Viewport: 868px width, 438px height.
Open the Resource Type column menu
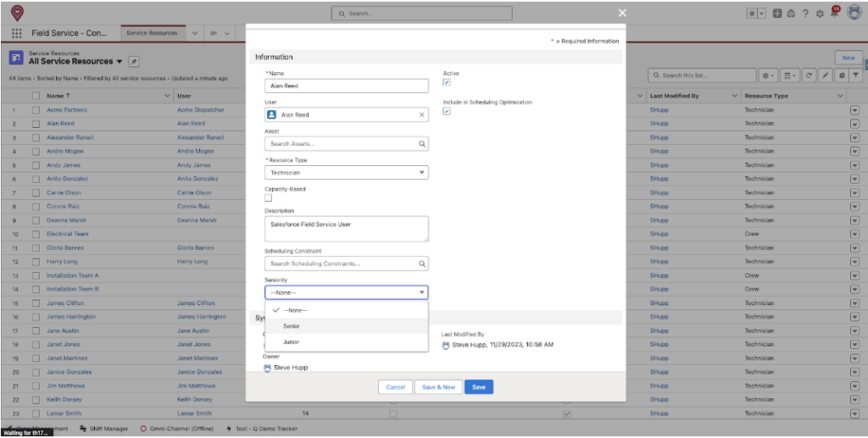point(840,96)
